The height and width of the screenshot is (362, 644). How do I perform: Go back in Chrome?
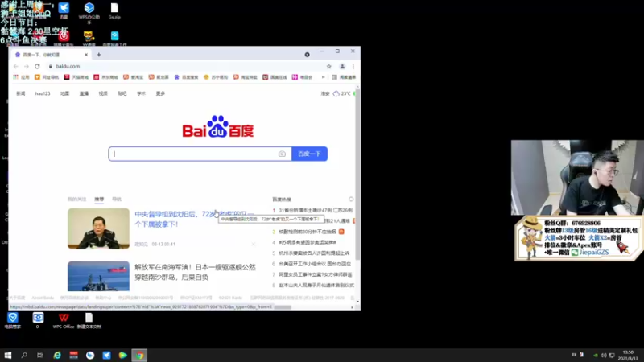tap(16, 66)
